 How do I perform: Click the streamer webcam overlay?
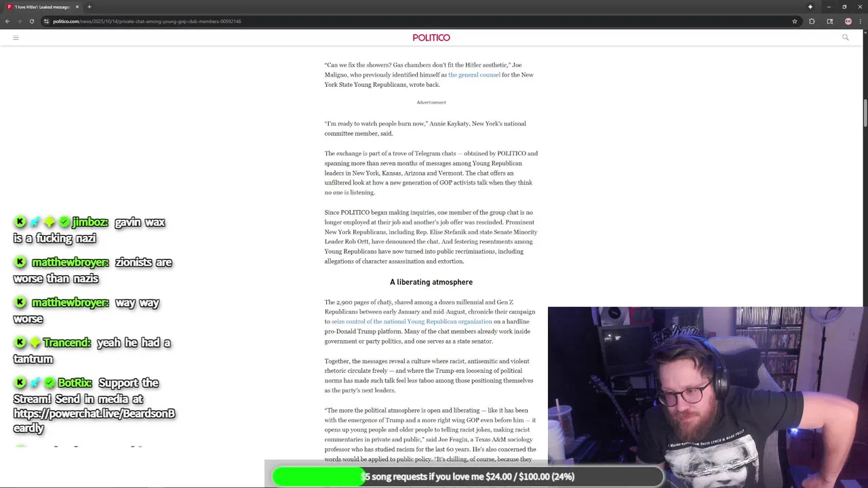(707, 397)
